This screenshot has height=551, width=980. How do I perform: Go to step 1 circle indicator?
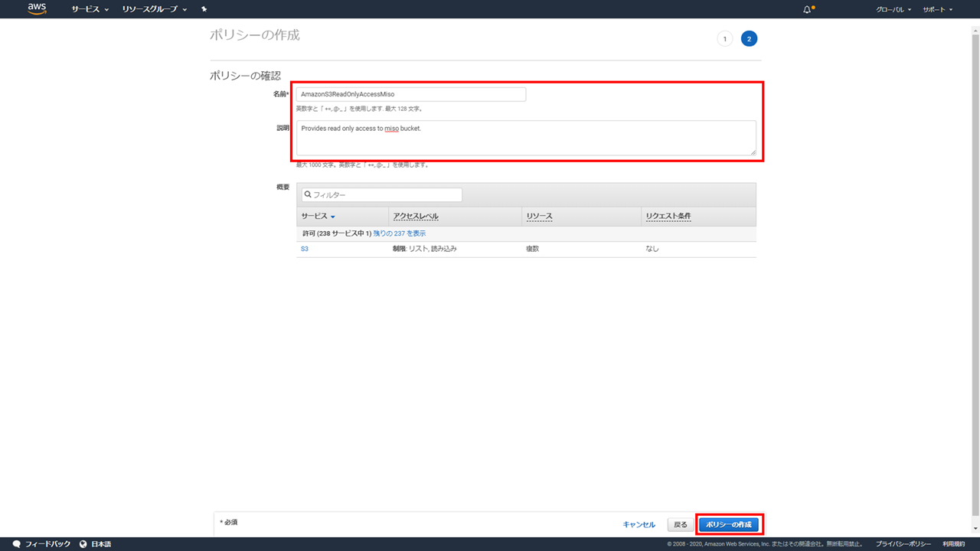[x=724, y=39]
